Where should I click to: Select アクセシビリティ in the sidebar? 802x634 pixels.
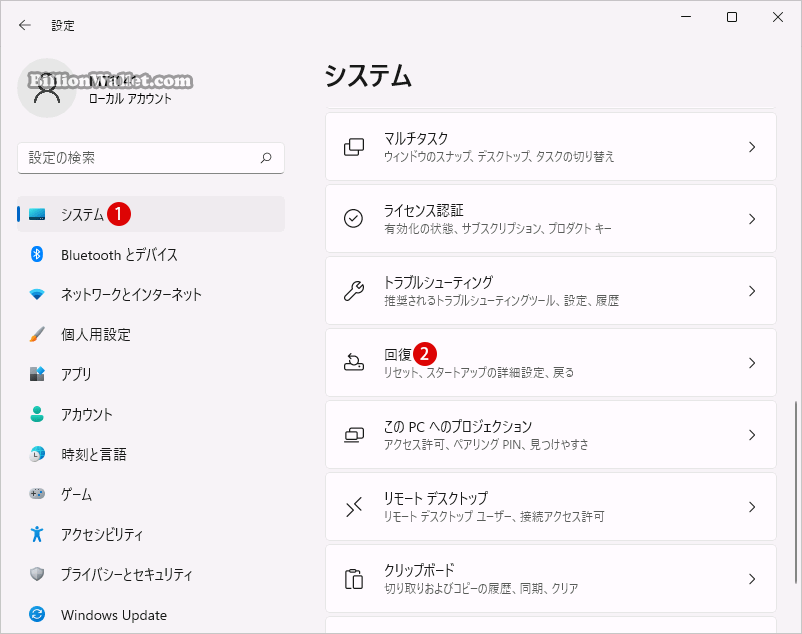[151, 534]
